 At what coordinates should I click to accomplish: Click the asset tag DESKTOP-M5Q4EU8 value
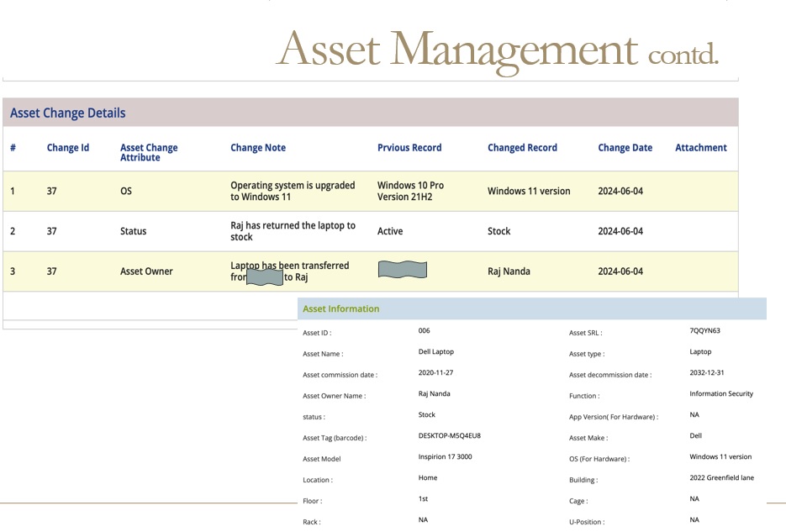tap(449, 436)
